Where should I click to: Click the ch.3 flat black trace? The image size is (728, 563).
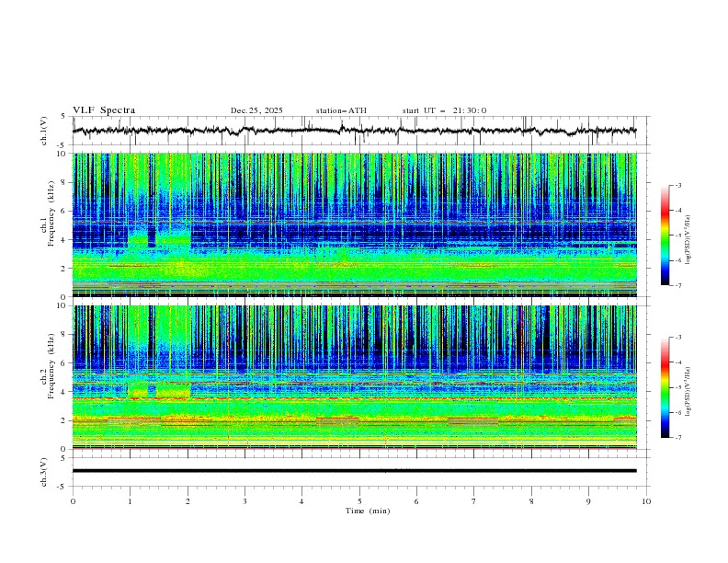point(354,471)
